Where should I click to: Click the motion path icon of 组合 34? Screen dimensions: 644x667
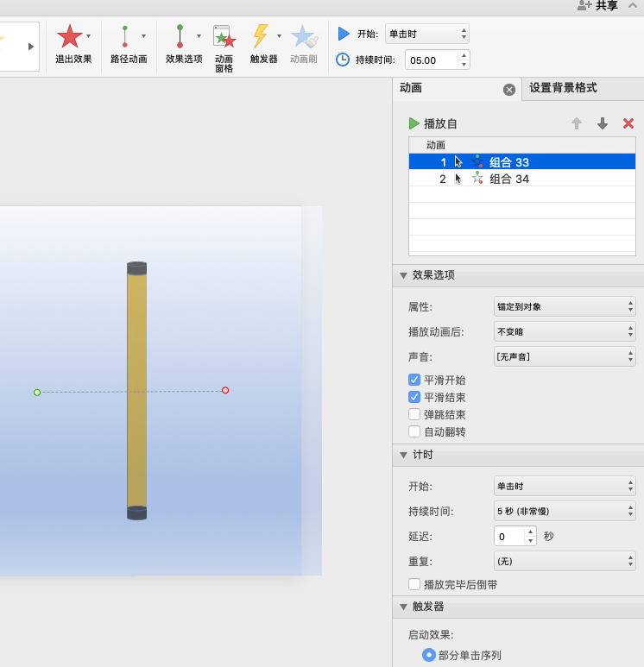click(x=477, y=179)
